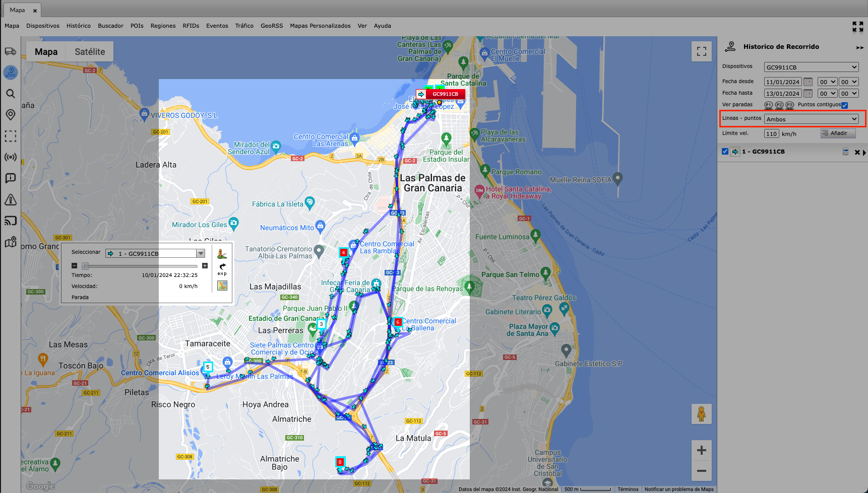Edit the Fecha hasta date field
The image size is (868, 493).
[x=783, y=93]
